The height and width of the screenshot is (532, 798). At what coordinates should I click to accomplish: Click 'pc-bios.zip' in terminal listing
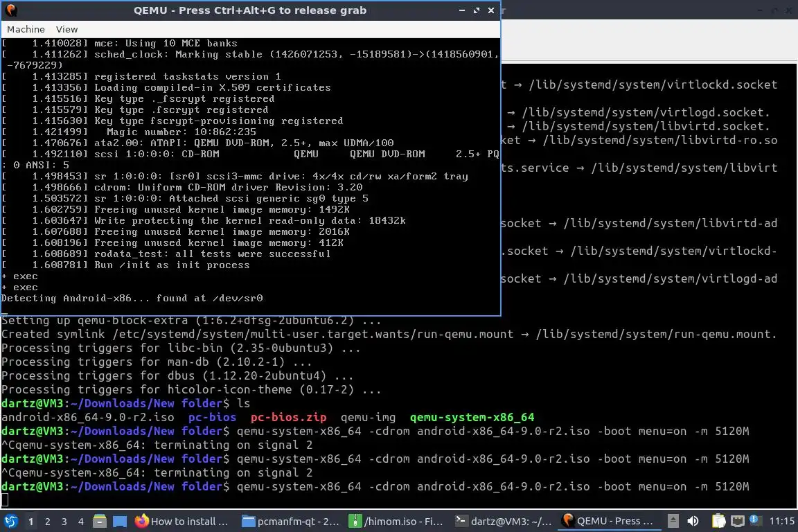289,418
